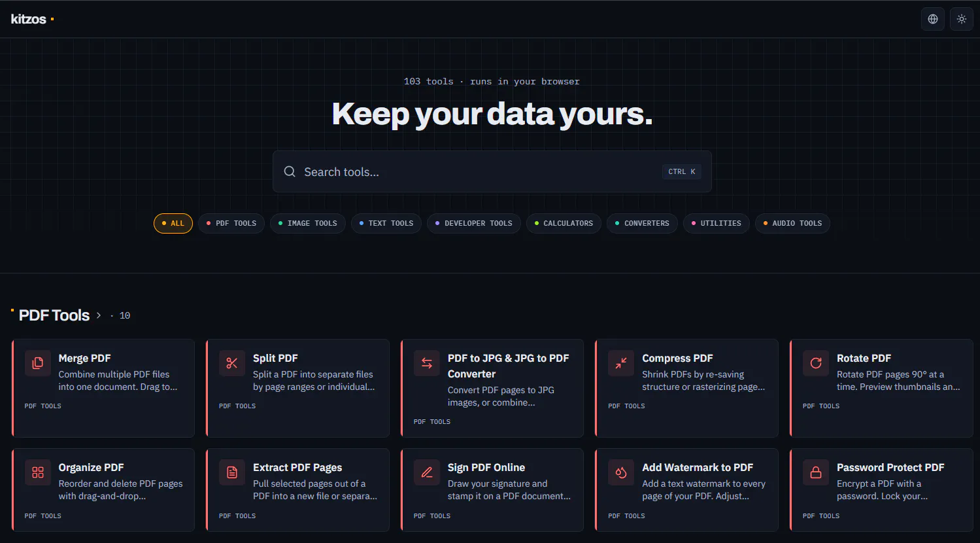The image size is (980, 543).
Task: Open the Compress PDF tool title
Action: coord(677,359)
